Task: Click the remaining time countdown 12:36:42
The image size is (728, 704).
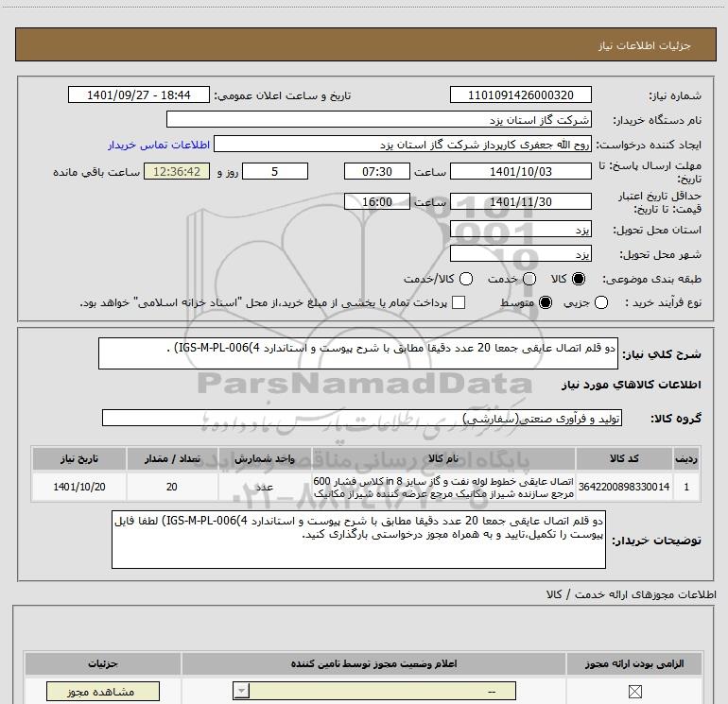Action: pyautogui.click(x=177, y=171)
